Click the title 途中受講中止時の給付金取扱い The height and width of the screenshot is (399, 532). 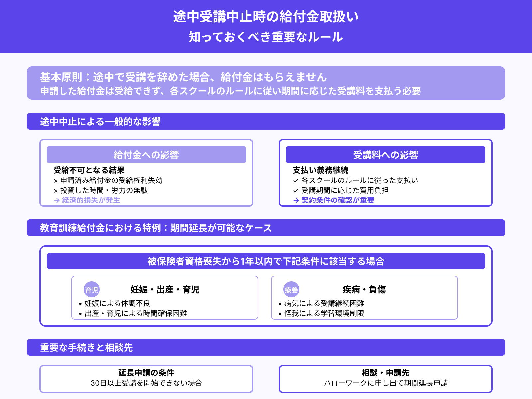point(266,17)
